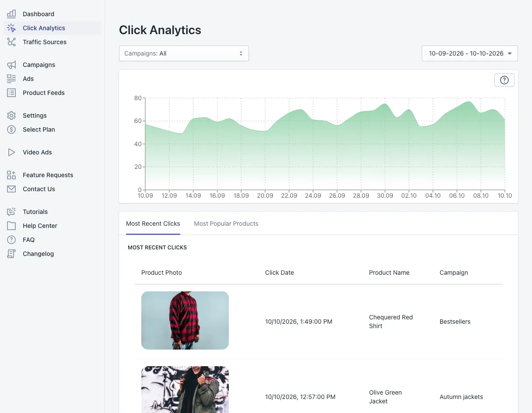Click the Product Photo column header

(x=161, y=273)
